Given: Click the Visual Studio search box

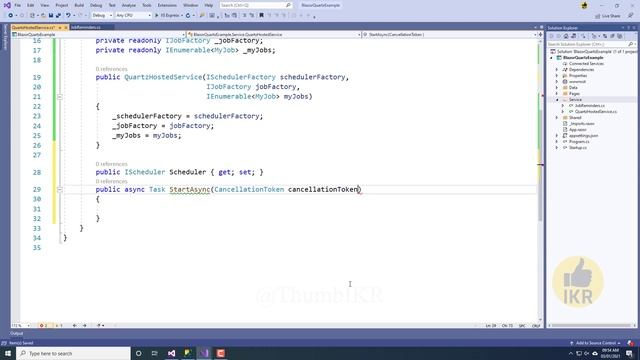Looking at the screenshot, I should (x=256, y=5).
